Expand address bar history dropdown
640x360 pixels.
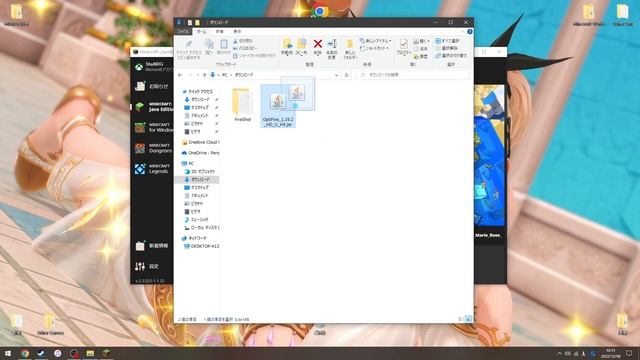[x=336, y=75]
